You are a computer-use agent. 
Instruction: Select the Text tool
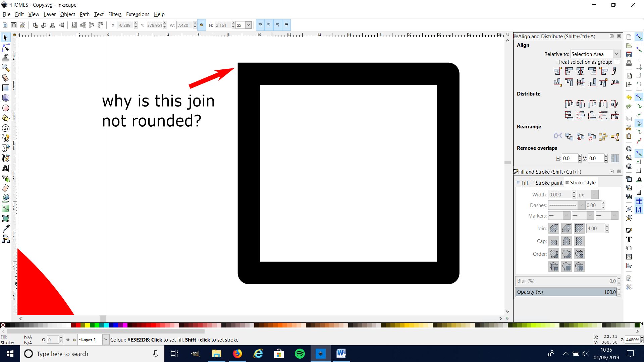[x=6, y=168]
